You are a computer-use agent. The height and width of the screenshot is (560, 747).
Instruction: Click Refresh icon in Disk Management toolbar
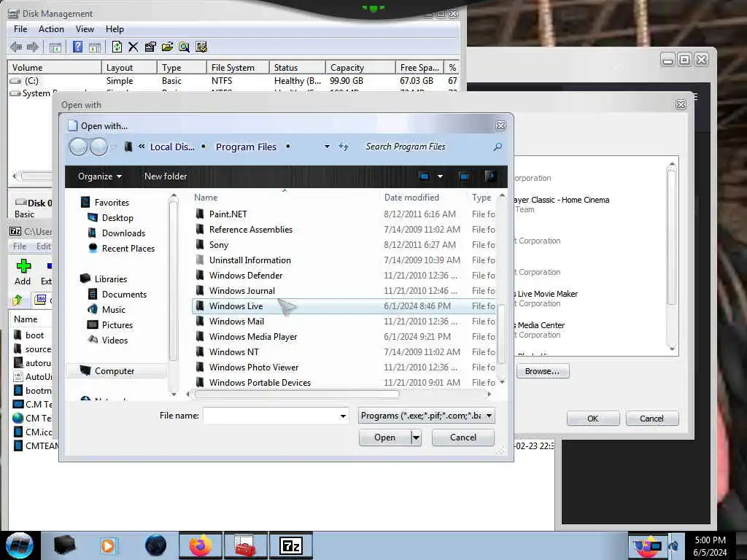117,47
